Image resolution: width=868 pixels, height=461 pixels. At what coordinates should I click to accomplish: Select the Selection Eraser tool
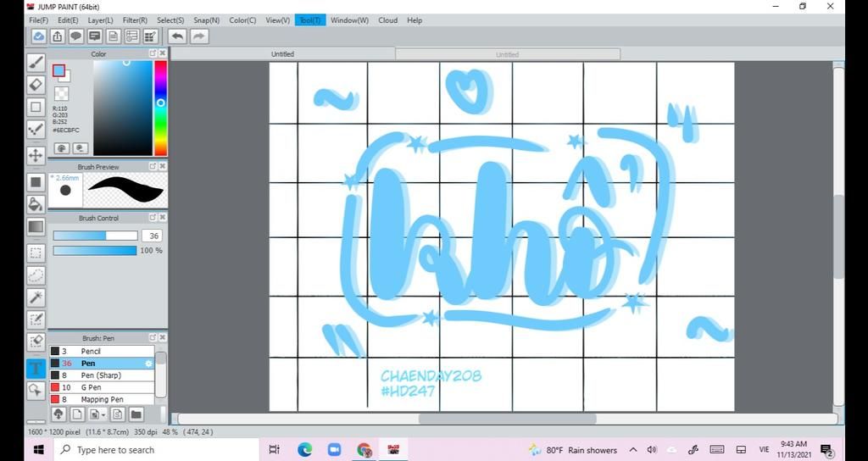(36, 341)
